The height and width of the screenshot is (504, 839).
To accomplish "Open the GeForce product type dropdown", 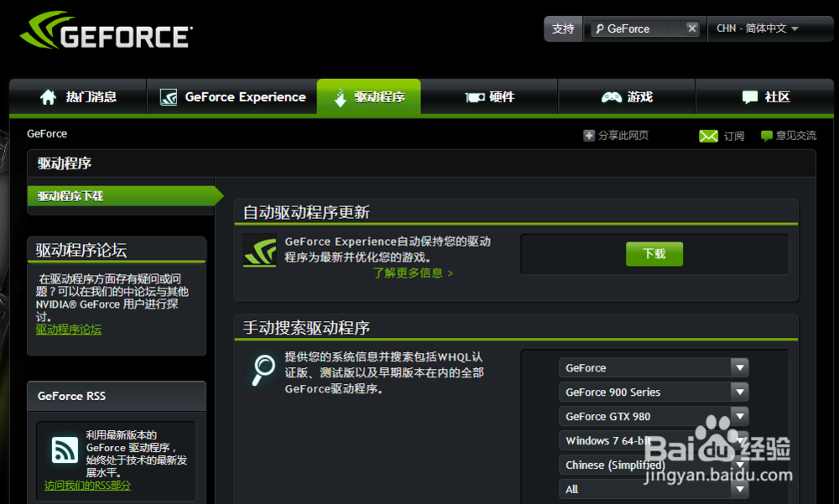I will pyautogui.click(x=654, y=367).
